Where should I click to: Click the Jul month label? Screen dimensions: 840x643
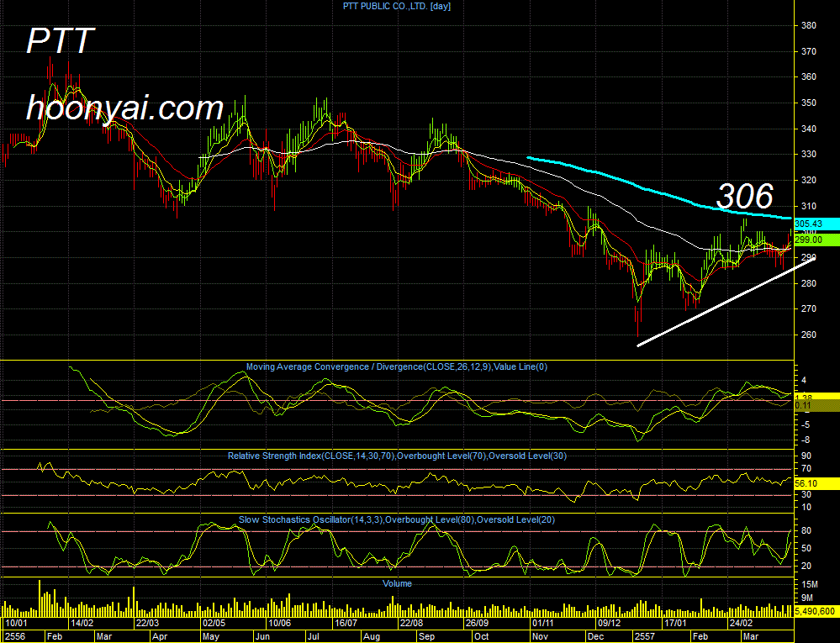(314, 636)
